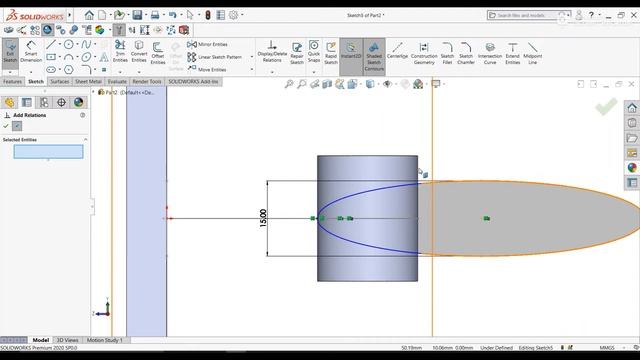
Task: Click the Convert Entities tool
Action: pyautogui.click(x=139, y=51)
